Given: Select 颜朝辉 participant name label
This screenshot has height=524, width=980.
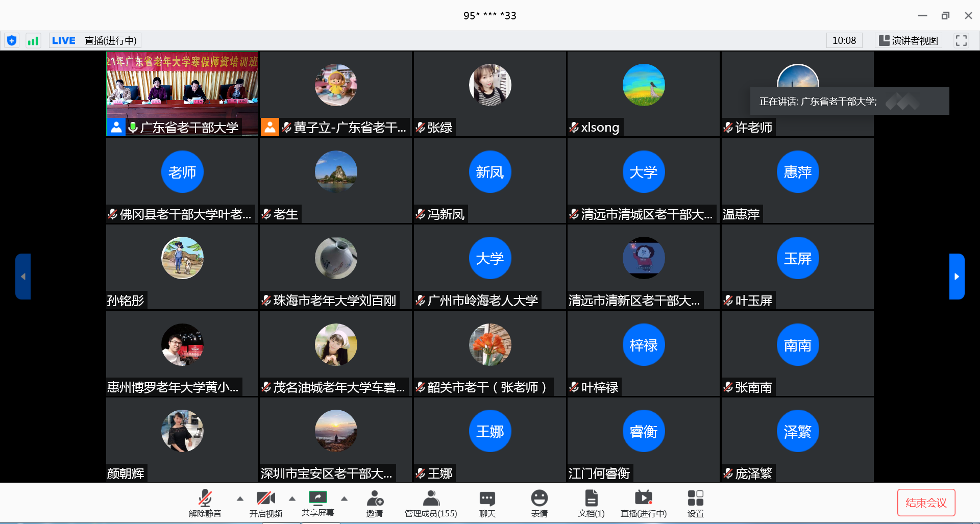Looking at the screenshot, I should point(126,473).
